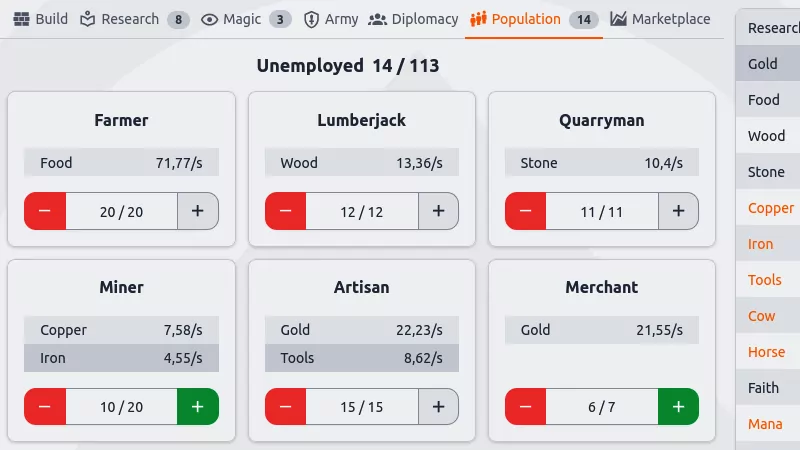Decrease Miner count with minus button

(45, 407)
